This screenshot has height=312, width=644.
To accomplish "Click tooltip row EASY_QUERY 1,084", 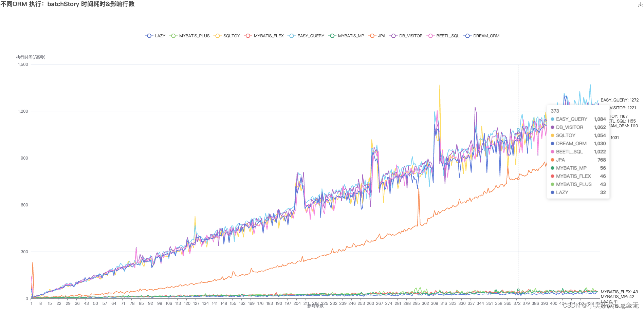I will tap(578, 119).
